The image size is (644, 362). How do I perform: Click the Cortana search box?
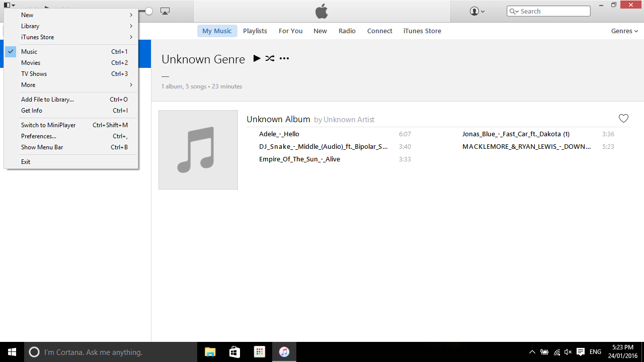[x=111, y=352]
